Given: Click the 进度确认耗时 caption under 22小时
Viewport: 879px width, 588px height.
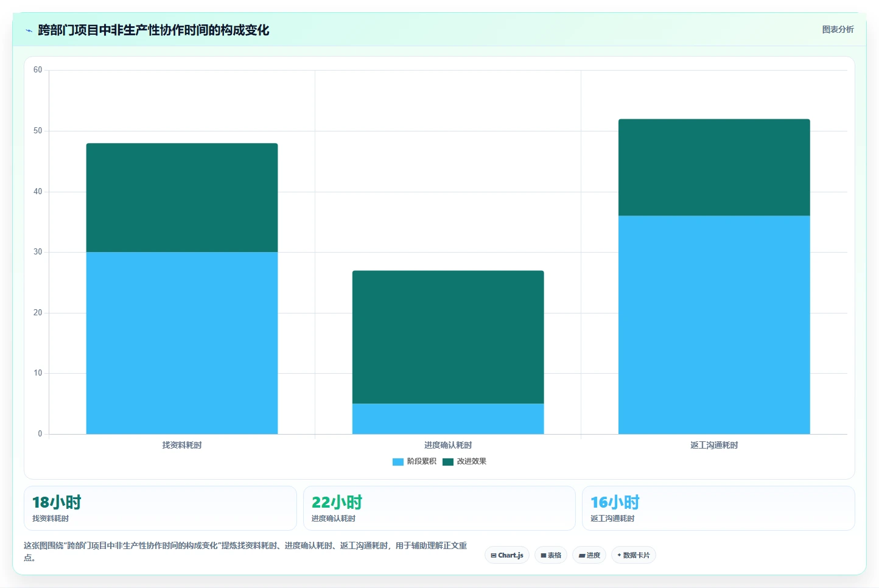Looking at the screenshot, I should pos(334,519).
